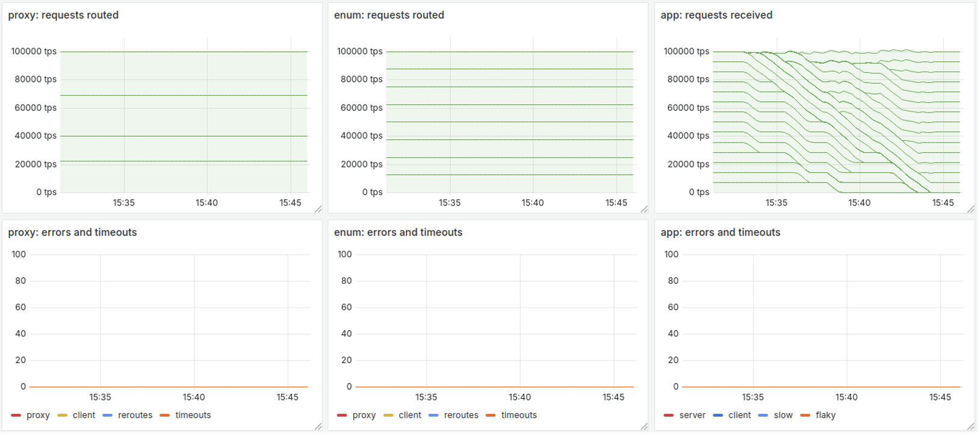Screen dimensions: 980x436
Task: Toggle reroutes series in enum errors legend
Action: (461, 416)
